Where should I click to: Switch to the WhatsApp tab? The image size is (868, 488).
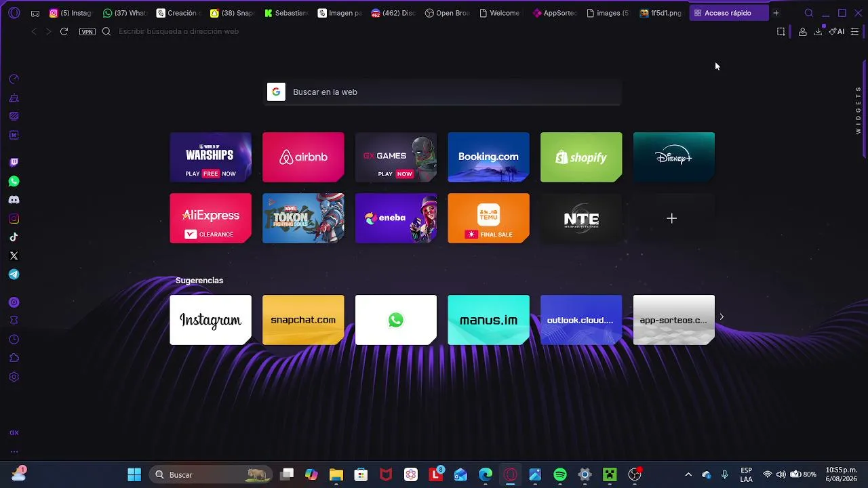point(124,13)
